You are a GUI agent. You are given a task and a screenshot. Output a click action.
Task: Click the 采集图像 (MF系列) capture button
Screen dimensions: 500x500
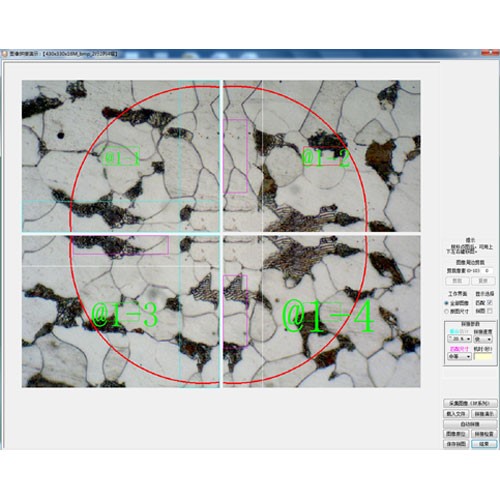point(470,403)
